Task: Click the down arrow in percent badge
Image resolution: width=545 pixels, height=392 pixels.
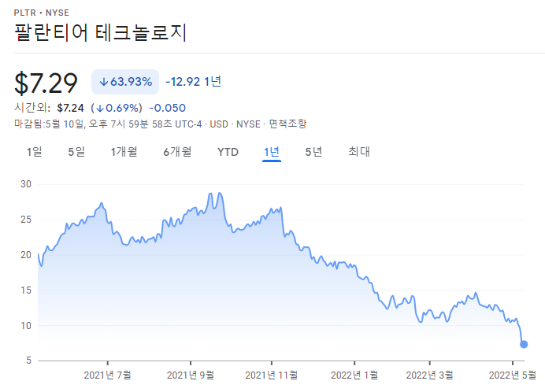Action: tap(104, 82)
